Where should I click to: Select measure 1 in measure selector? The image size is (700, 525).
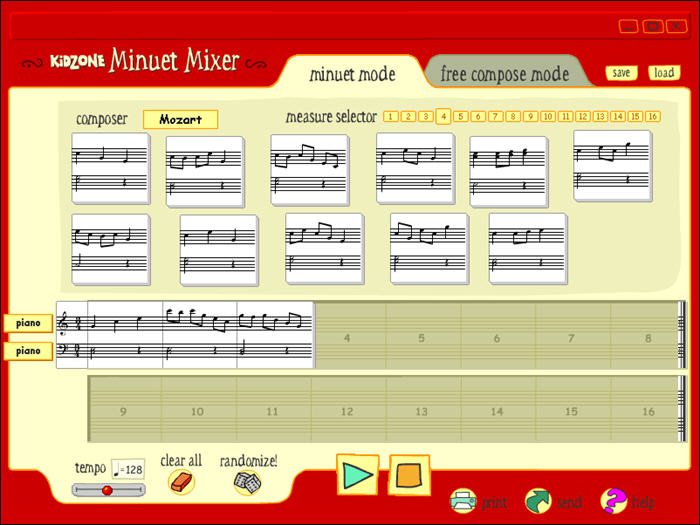coord(390,117)
